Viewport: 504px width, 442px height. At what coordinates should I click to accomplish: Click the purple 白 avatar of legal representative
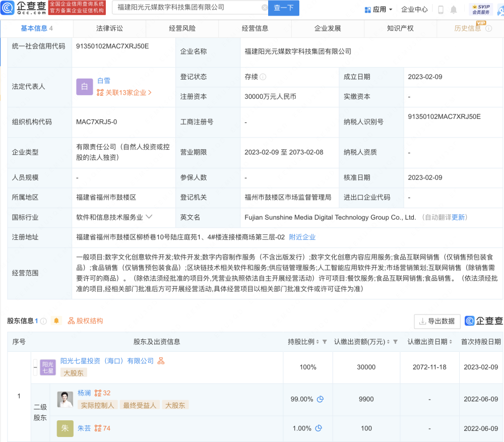[84, 87]
